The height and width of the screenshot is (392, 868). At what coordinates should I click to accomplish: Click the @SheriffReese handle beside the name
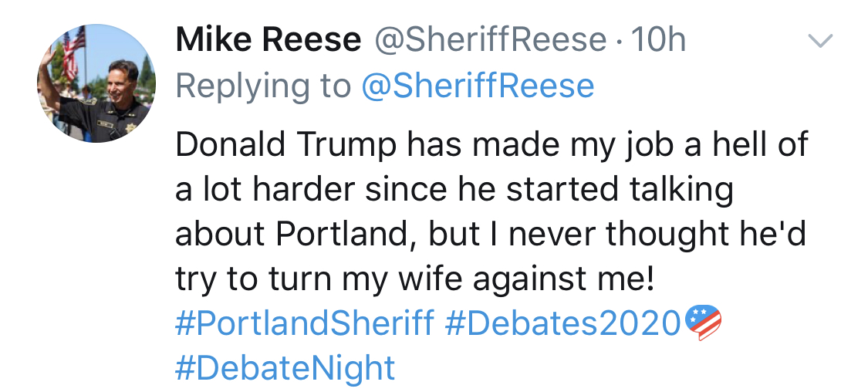coord(490,40)
